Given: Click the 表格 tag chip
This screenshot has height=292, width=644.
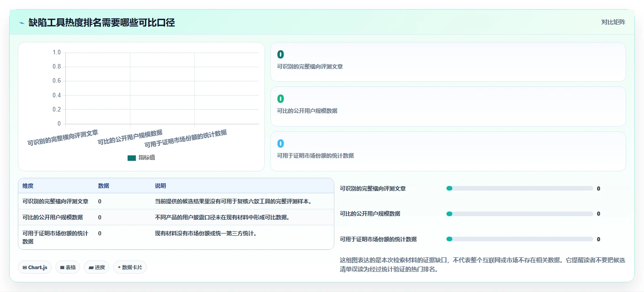Looking at the screenshot, I should point(68,267).
